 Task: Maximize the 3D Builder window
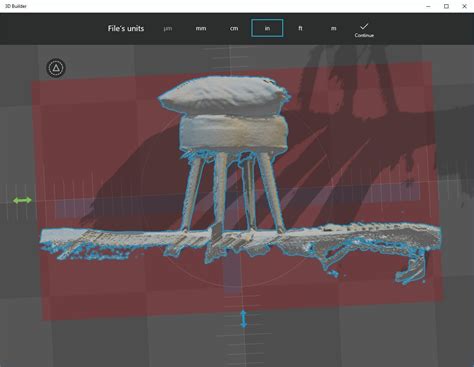point(446,6)
